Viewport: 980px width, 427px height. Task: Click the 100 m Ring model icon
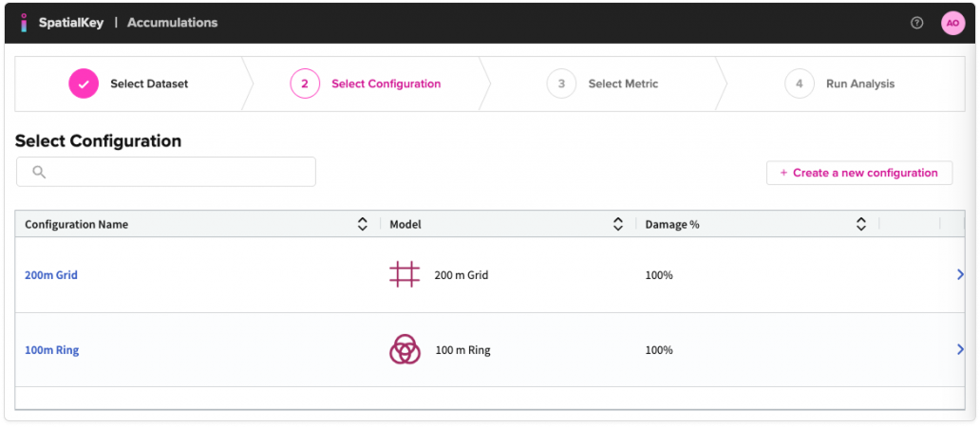[x=405, y=350]
